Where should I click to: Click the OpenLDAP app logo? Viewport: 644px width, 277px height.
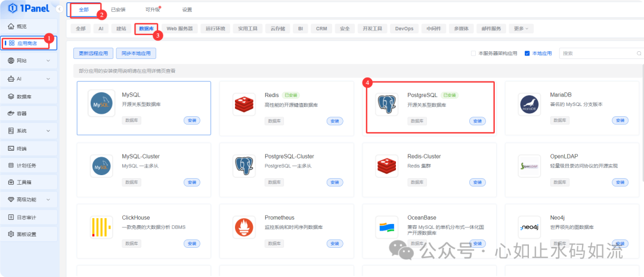[x=530, y=166]
